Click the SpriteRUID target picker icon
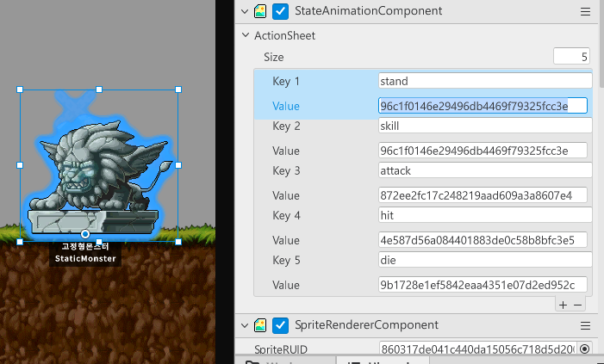 (584, 349)
